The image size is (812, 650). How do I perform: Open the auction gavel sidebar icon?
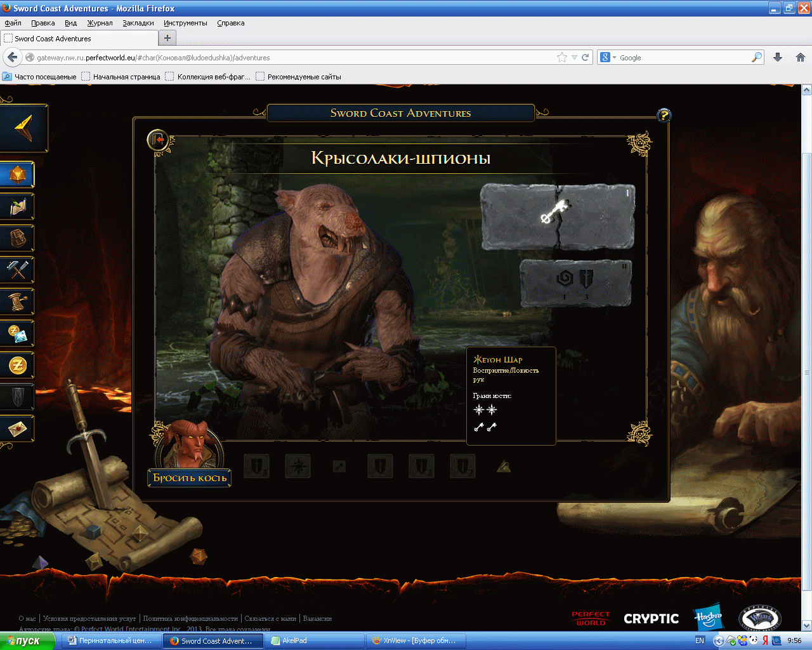(17, 302)
